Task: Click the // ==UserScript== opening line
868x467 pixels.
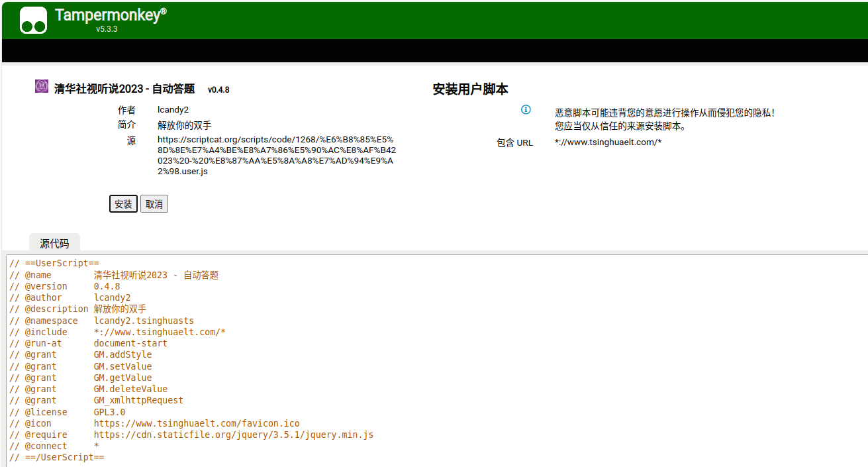Action: (x=54, y=264)
